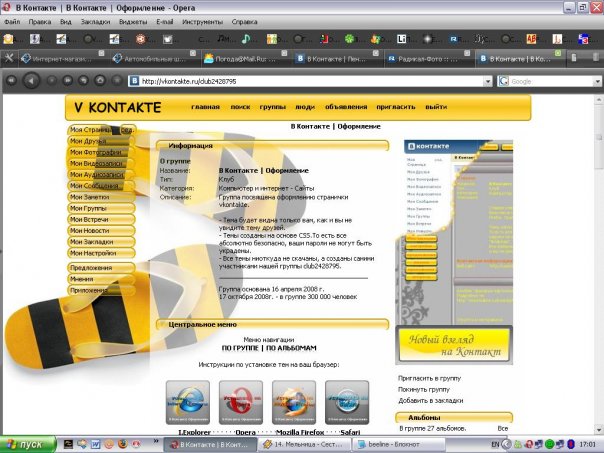Click the blue system tray icon before the clock
604x453 pixels.
click(571, 445)
